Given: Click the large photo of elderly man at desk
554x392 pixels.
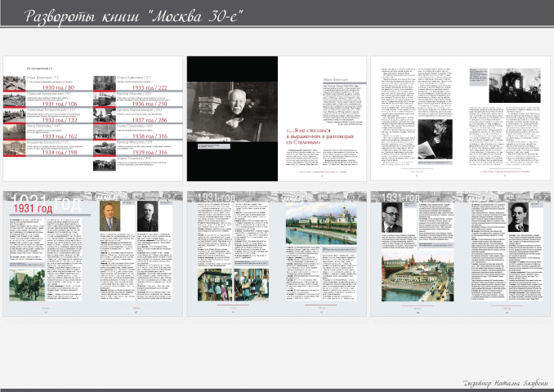Looking at the screenshot, I should pos(233,112).
